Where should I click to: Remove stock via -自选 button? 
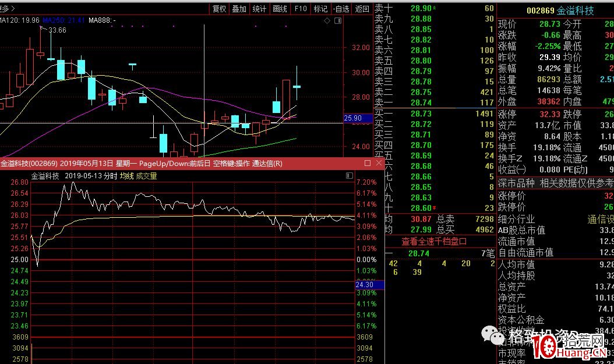point(341,9)
